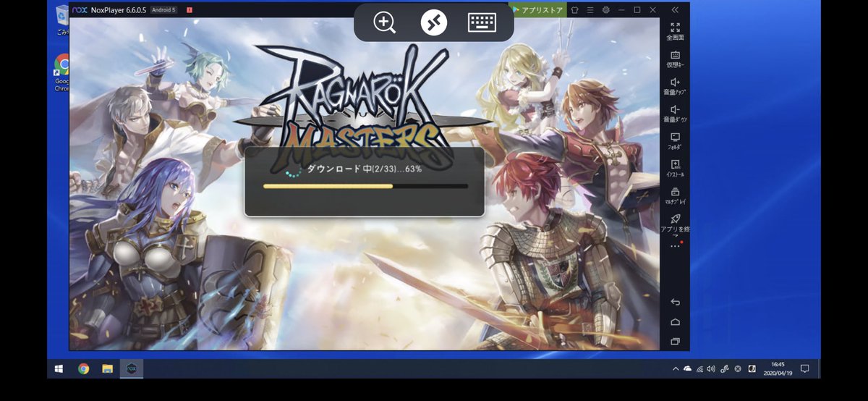Click the NoxPlayer taskbar button

pos(132,368)
